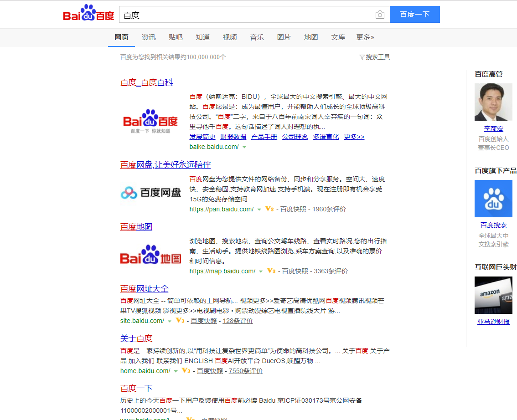
Task: Expand arrow next to https://map.baidu.com/
Action: 261,271
